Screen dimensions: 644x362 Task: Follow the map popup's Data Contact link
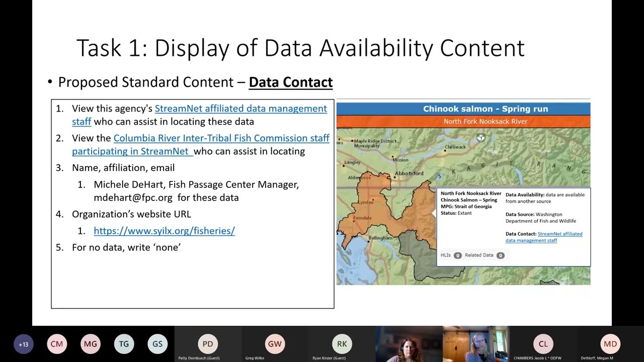click(544, 237)
